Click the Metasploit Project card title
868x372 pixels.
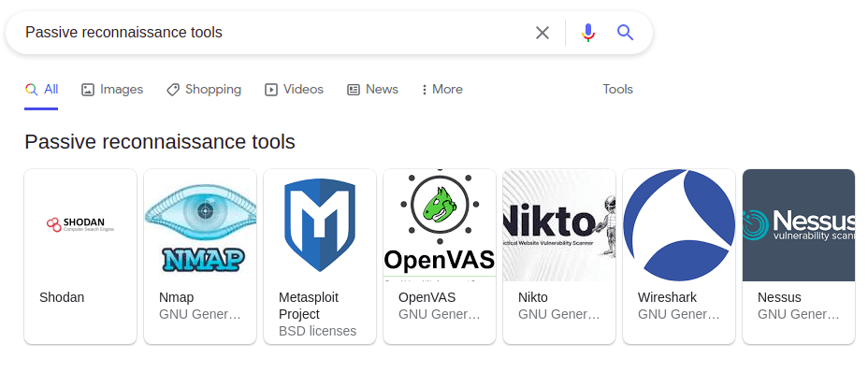309,307
